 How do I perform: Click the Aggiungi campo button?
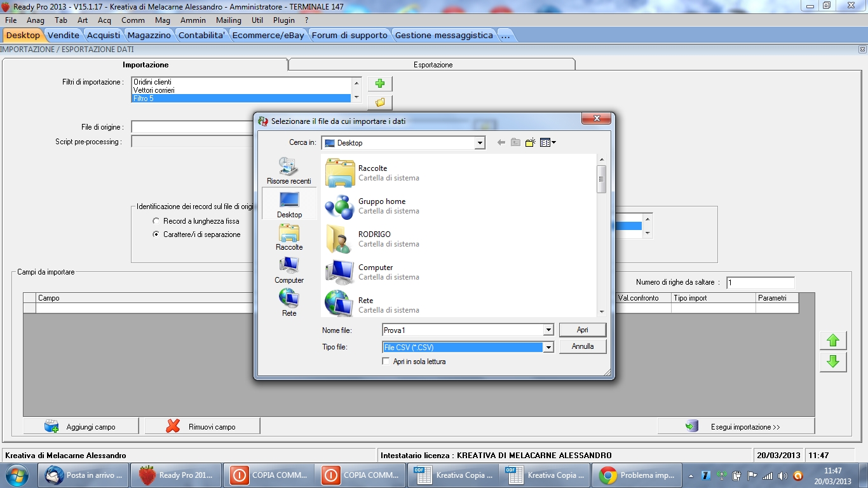pos(81,426)
